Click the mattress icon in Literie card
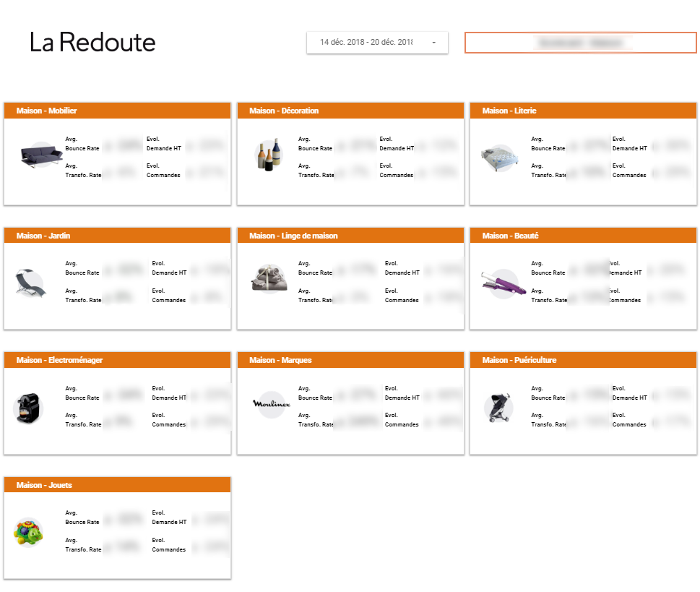 pyautogui.click(x=500, y=158)
